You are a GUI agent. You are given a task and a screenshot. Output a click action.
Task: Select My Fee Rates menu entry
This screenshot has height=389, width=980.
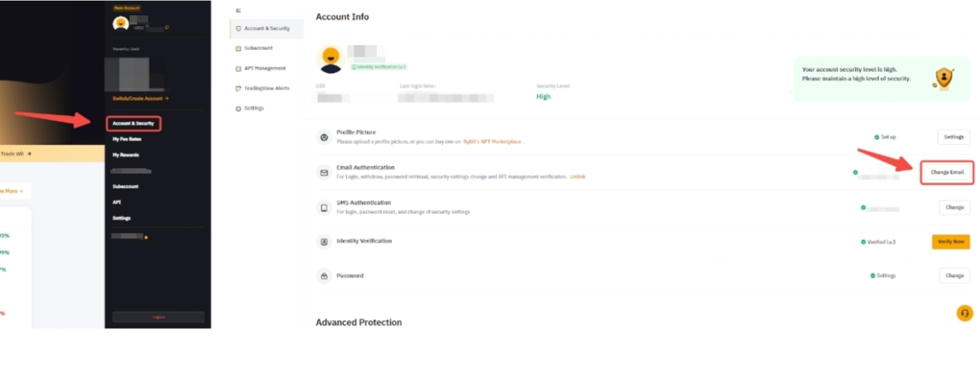point(127,139)
